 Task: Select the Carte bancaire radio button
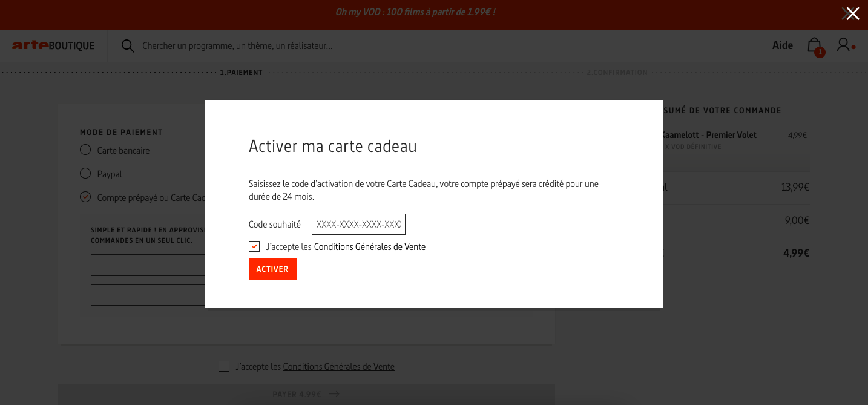(85, 150)
